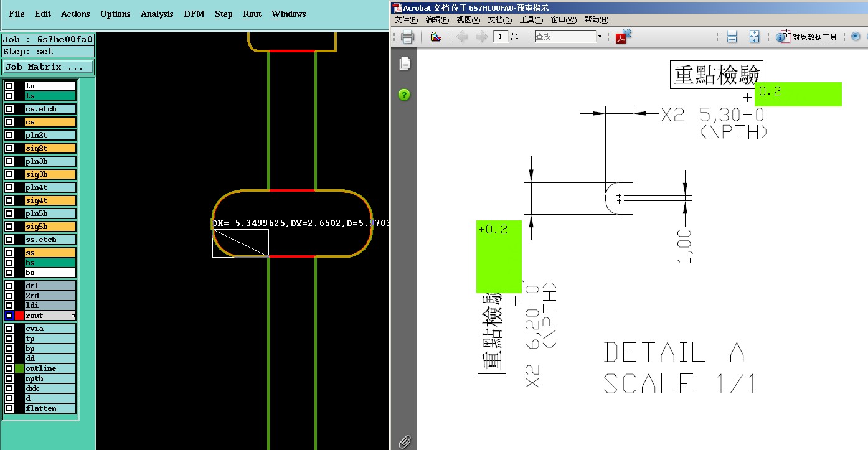
Task: Select the layer named ss
Action: [x=50, y=253]
